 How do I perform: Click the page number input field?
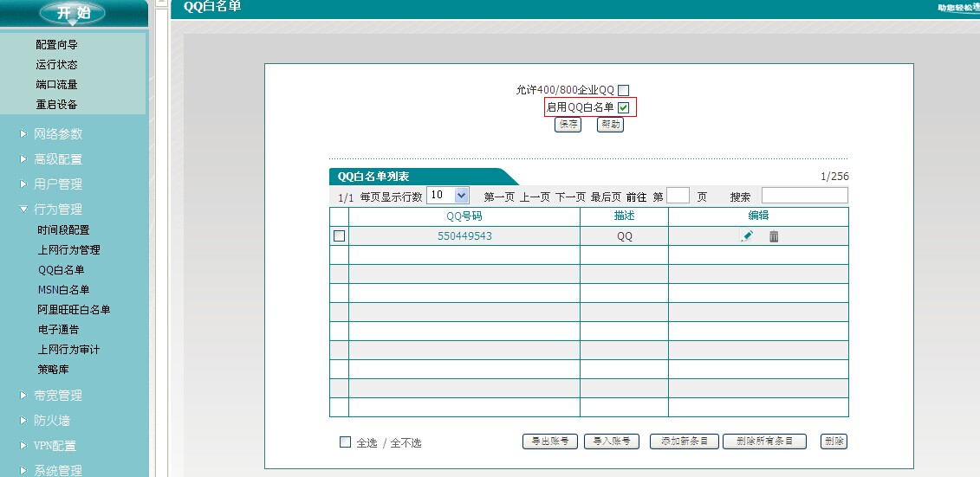678,196
